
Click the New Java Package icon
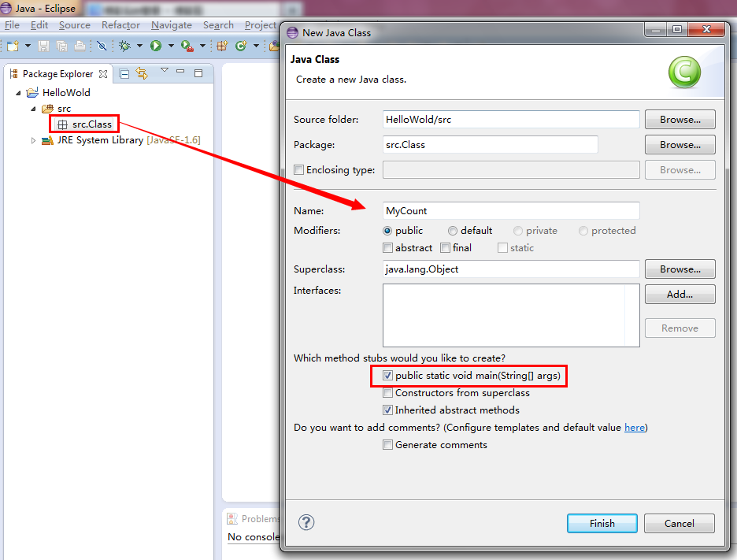[x=222, y=46]
